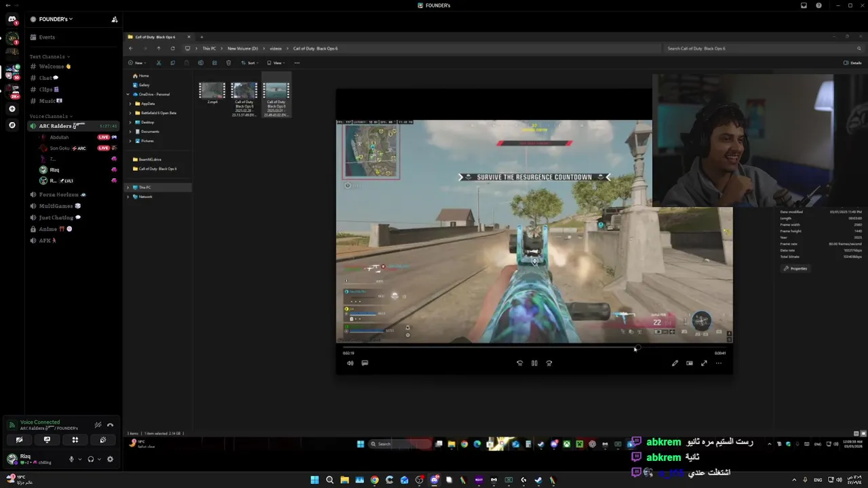Open the New dropdown in Explorer
This screenshot has width=868, height=488.
[136, 63]
